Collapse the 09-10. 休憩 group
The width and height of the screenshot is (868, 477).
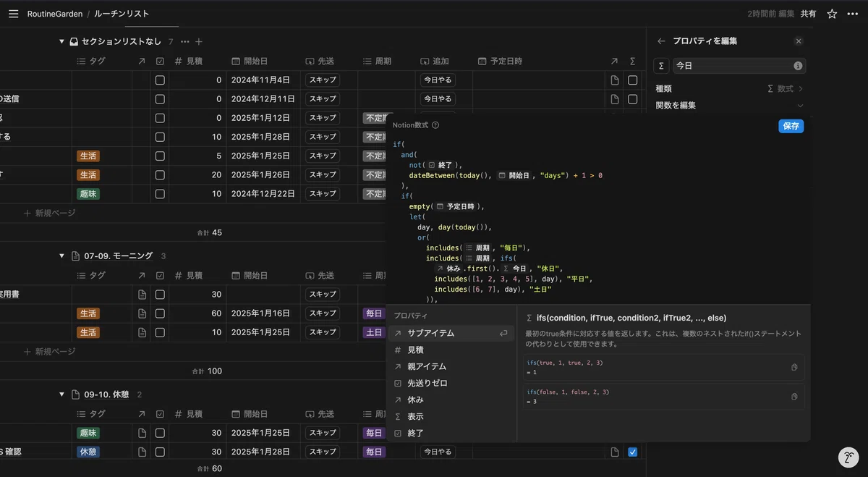coord(62,394)
